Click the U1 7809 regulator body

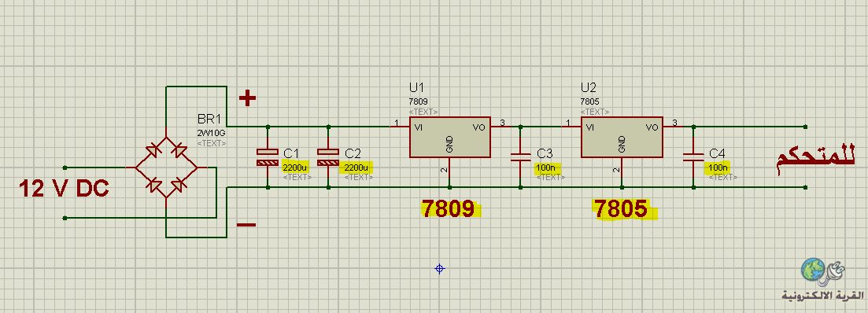450,137
